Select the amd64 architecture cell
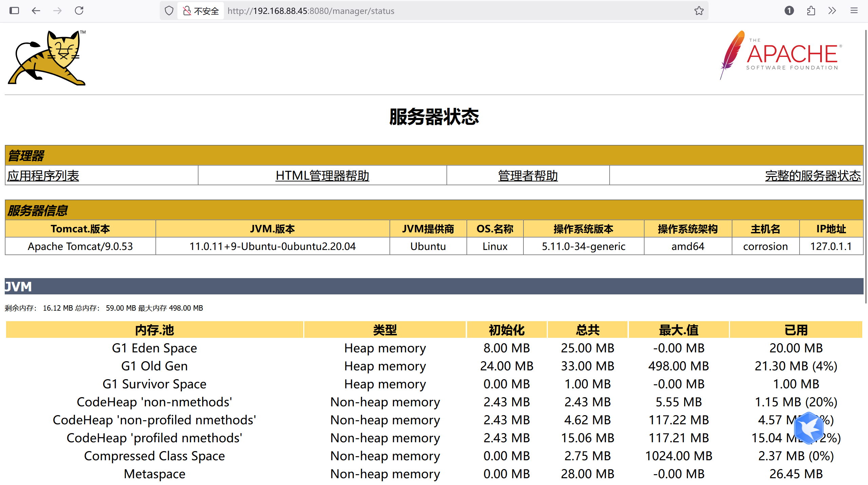The height and width of the screenshot is (485, 868). [688, 246]
